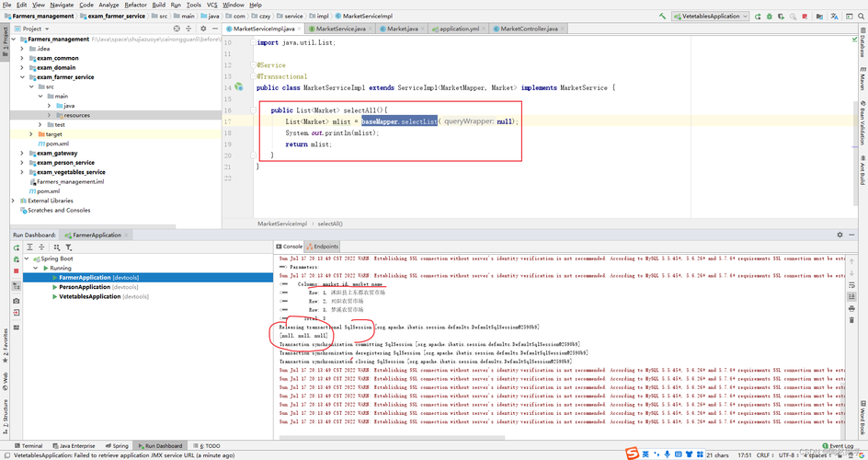Expand the exam_gateway module folder
The height and width of the screenshot is (460, 868).
pos(22,154)
